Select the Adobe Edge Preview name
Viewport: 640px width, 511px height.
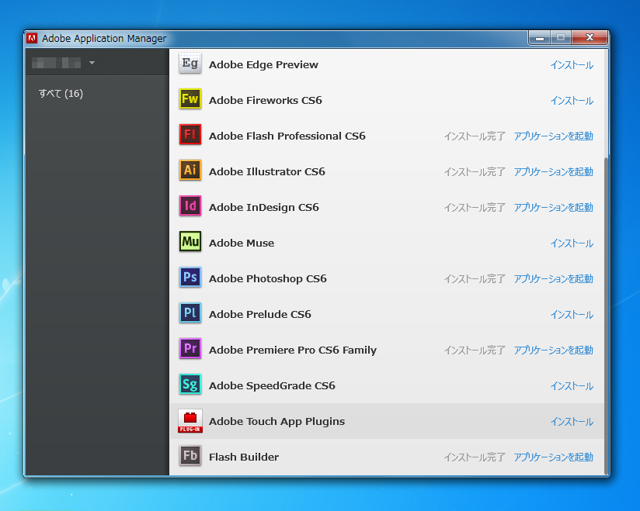pyautogui.click(x=263, y=65)
